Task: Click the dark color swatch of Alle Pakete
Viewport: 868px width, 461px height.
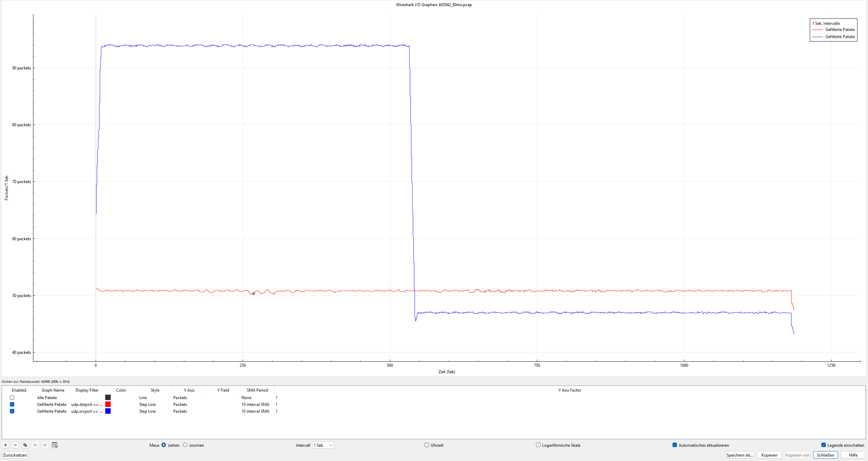Action: click(108, 397)
